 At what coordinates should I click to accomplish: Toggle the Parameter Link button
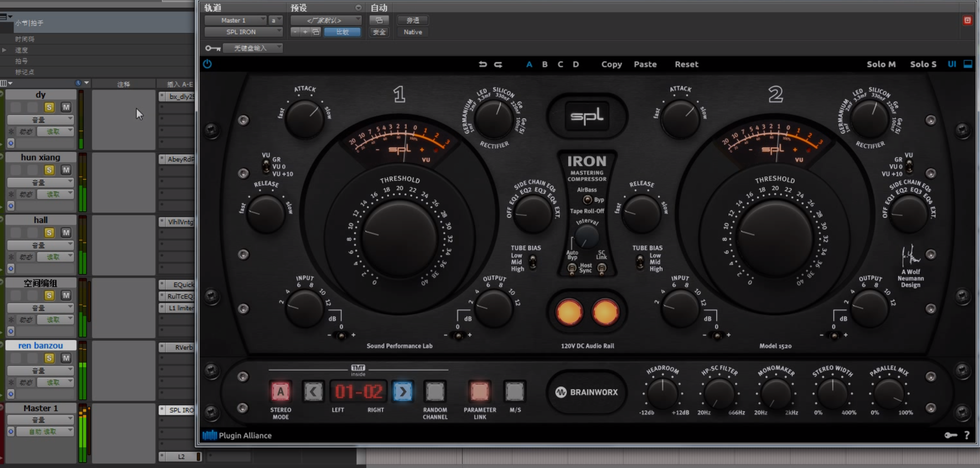[479, 391]
